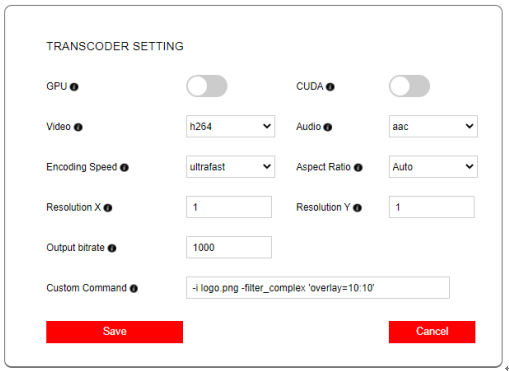
Task: Click the Aspect Ratio info icon
Action: (x=358, y=168)
